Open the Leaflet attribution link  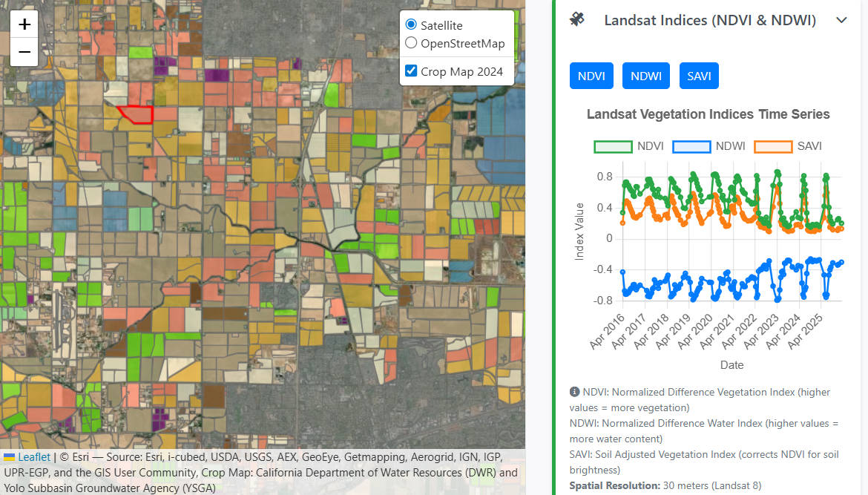coord(34,457)
